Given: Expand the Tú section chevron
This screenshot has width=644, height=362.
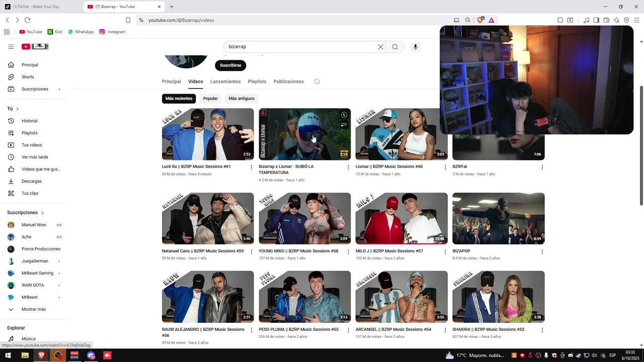Looking at the screenshot, I should click(x=17, y=109).
